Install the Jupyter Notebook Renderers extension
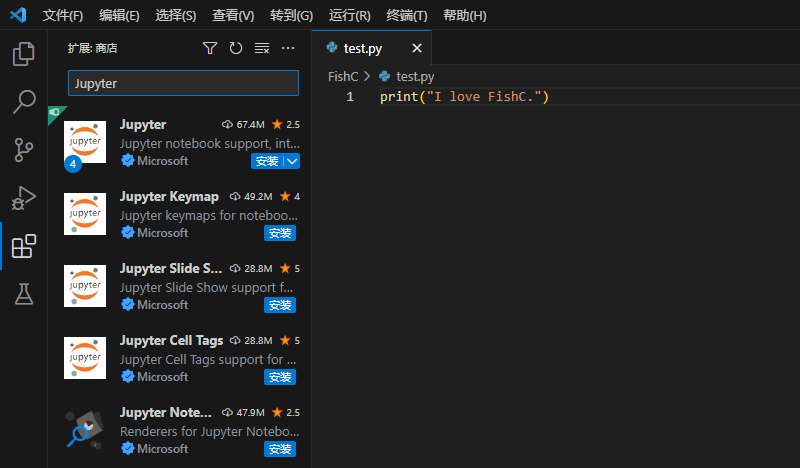This screenshot has height=468, width=800. [x=280, y=449]
